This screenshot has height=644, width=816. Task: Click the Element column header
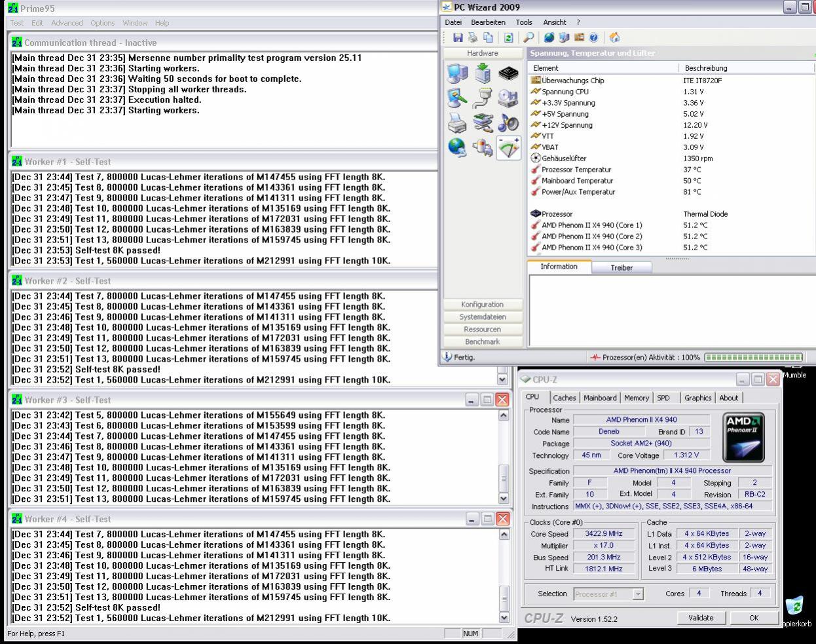603,67
